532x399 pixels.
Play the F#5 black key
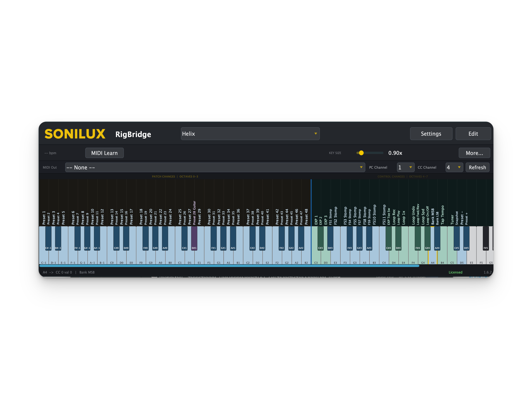pyautogui.click(x=486, y=238)
